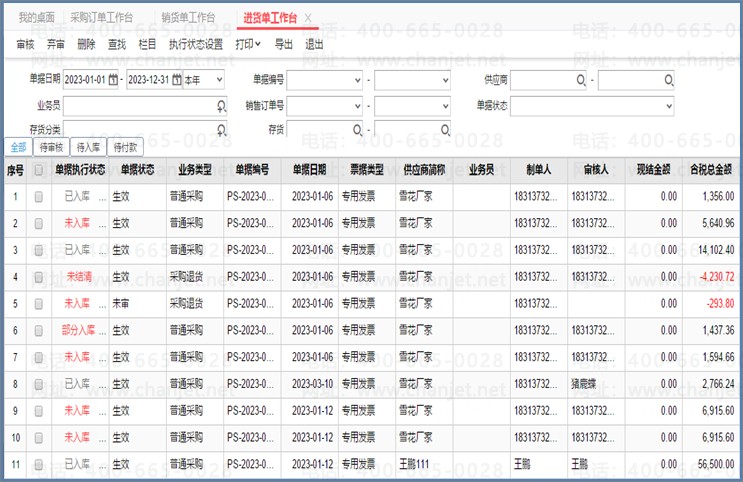
Task: Sort by 含税总金额 column header
Action: pos(711,170)
